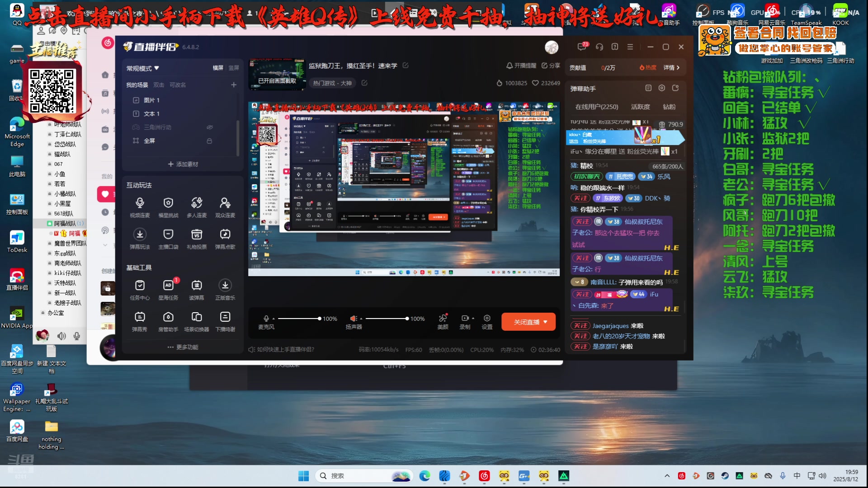The width and height of the screenshot is (868, 488).
Task: Select 阿福战队 channel in QQ list
Action: coord(66,223)
